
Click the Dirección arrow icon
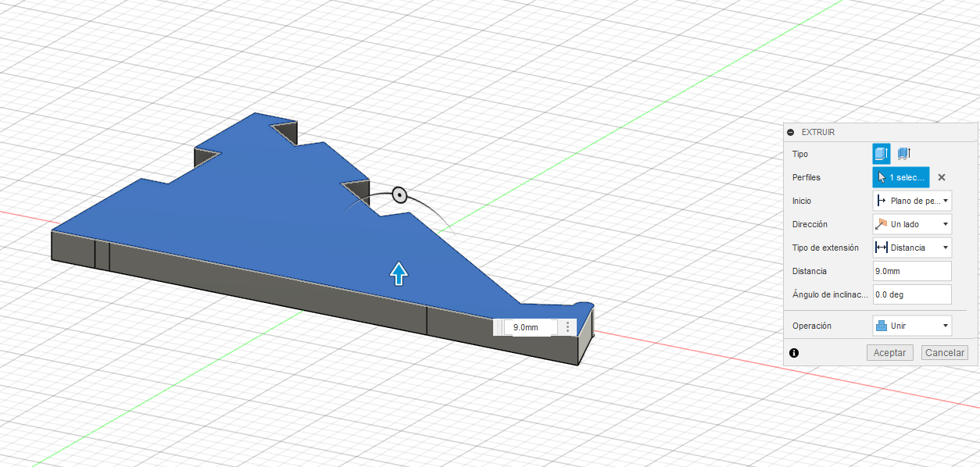coord(881,224)
